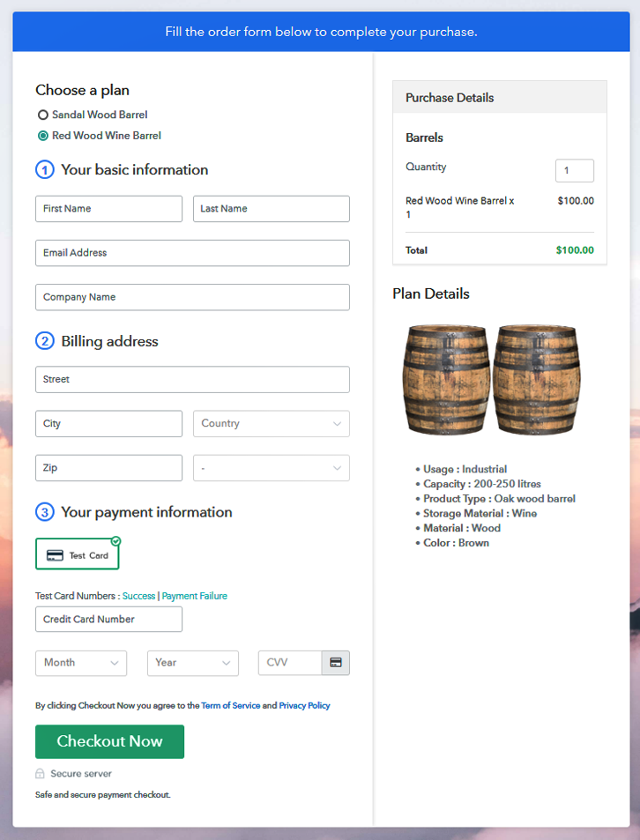The image size is (640, 840).
Task: Select the Test Card payment option
Action: [x=78, y=555]
